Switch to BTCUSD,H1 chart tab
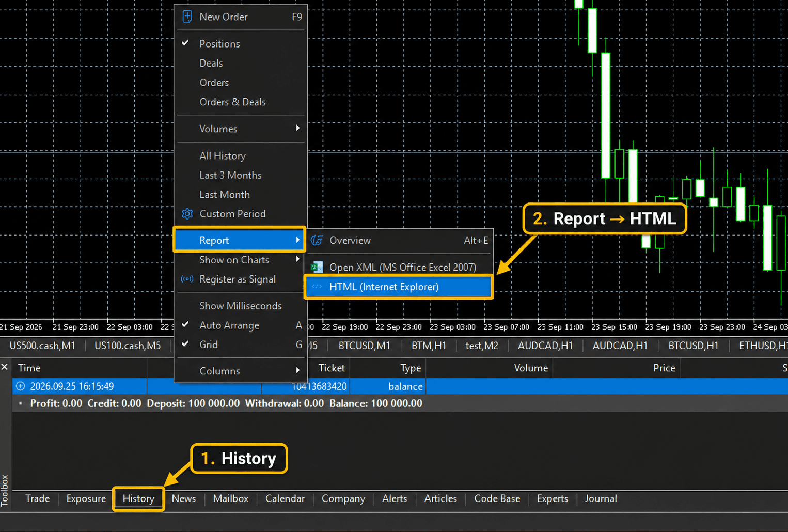 pos(694,346)
